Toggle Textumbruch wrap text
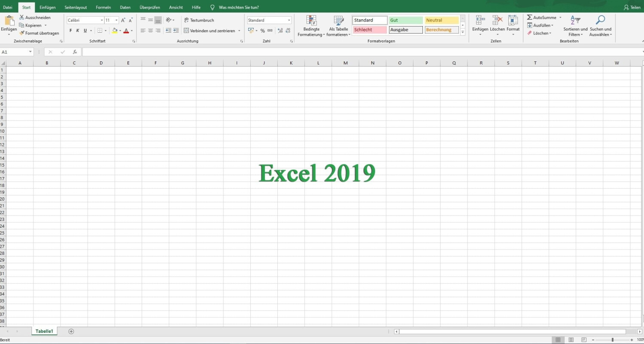644x344 pixels. tap(199, 20)
